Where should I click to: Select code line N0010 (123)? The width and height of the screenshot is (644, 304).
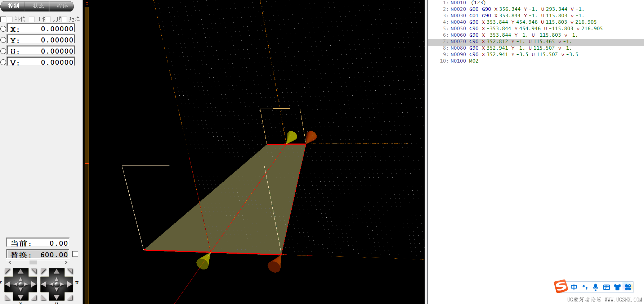(x=536, y=3)
